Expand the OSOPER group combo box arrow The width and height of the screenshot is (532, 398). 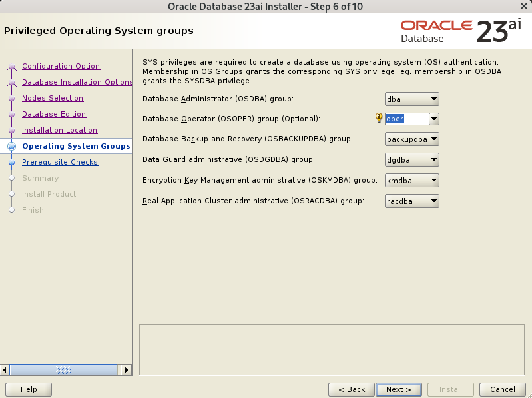coord(434,119)
